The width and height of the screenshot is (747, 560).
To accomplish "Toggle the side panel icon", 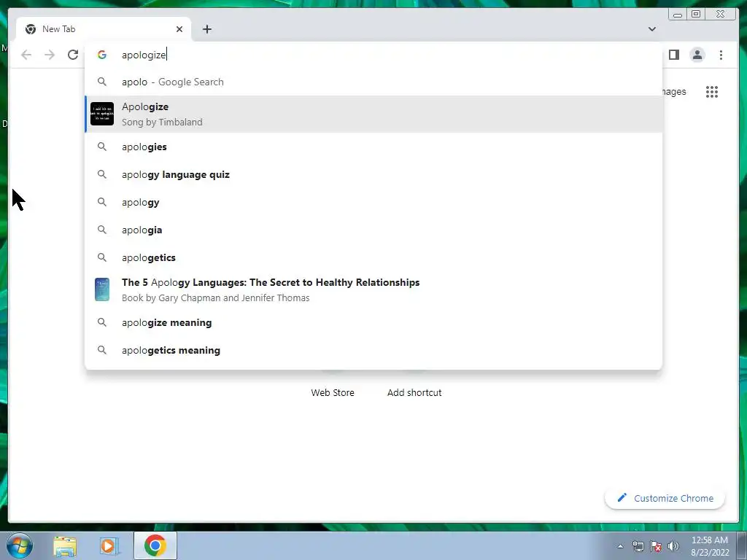I will 673,55.
